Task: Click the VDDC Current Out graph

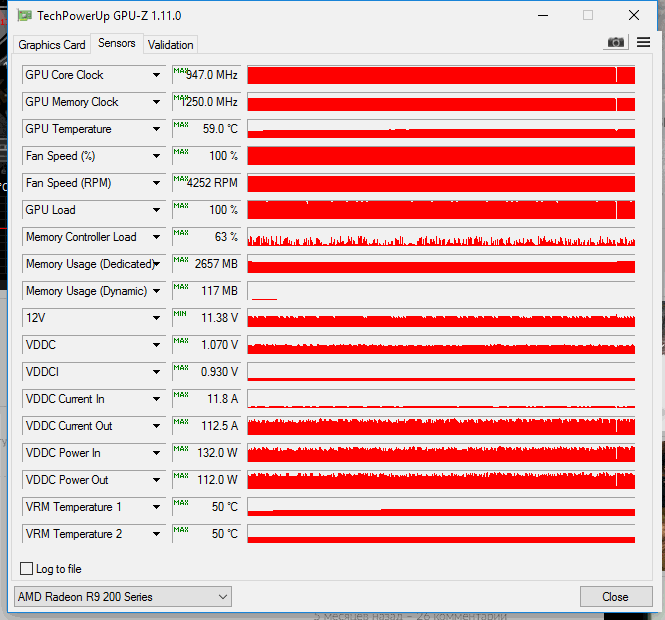Action: [x=441, y=426]
